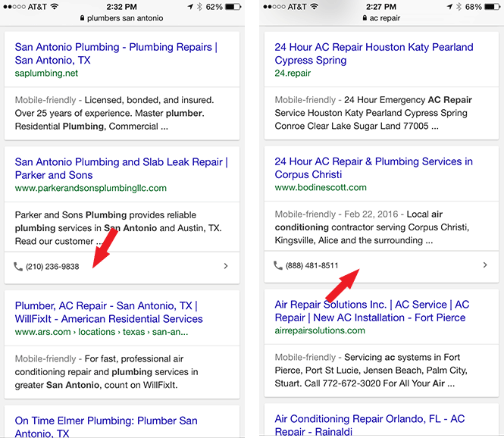Tap www.ars.com locations texas URL
This screenshot has height=438, width=504.
tap(102, 332)
